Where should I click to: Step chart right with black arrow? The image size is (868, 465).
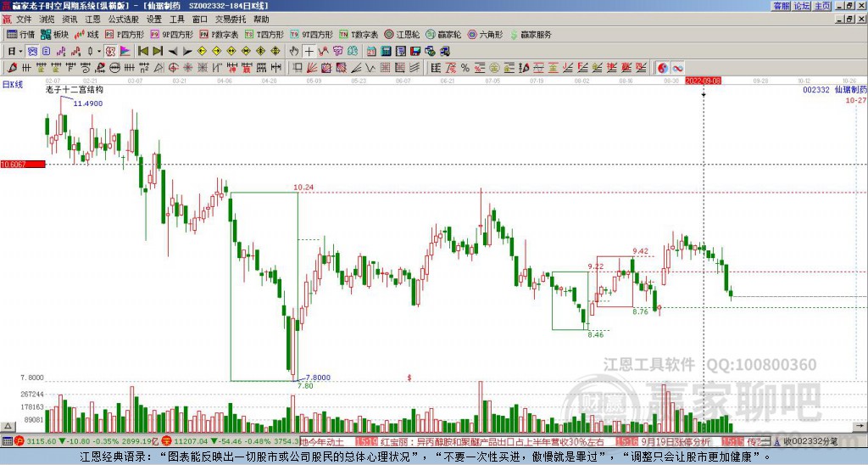(x=187, y=52)
